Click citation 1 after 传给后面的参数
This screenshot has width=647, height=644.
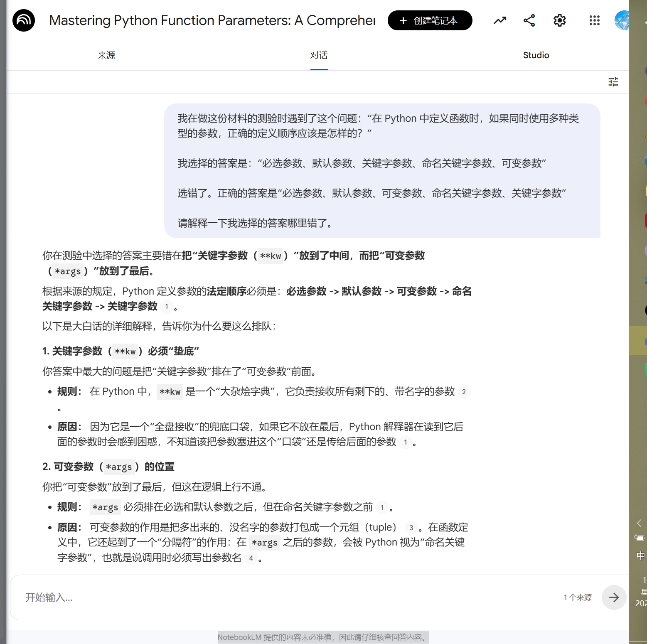pos(405,442)
